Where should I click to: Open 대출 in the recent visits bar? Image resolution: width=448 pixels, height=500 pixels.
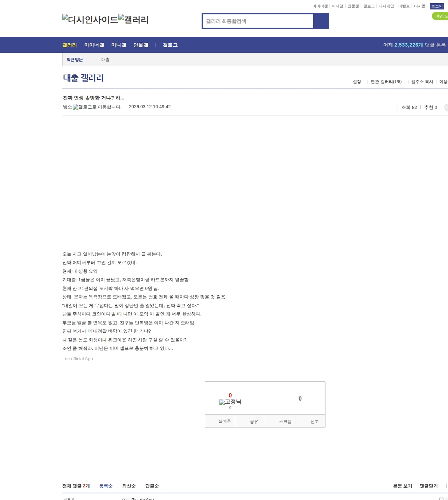(105, 60)
